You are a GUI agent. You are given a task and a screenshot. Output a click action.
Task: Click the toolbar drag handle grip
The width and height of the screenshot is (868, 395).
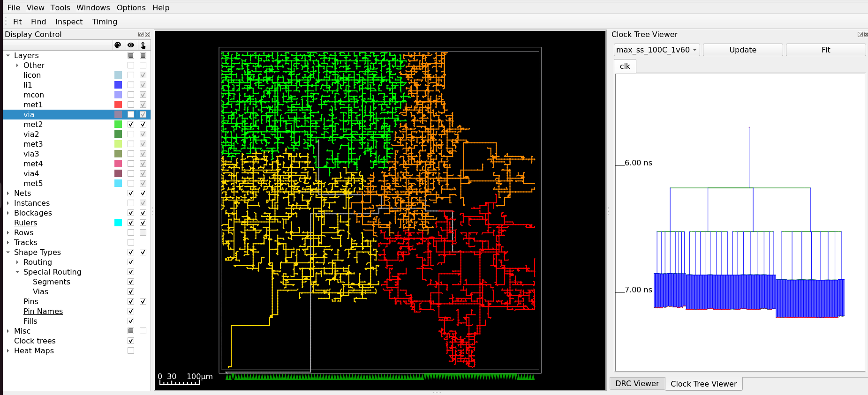click(x=6, y=22)
